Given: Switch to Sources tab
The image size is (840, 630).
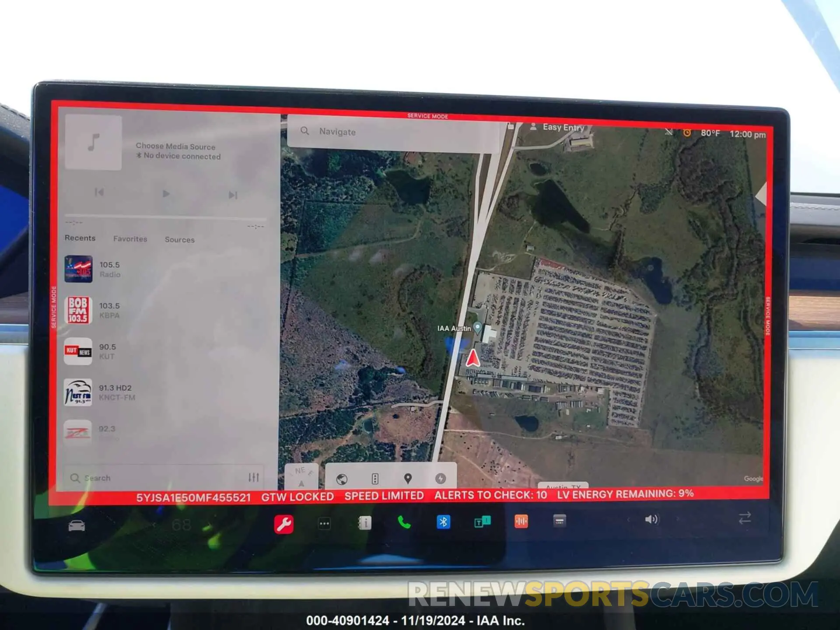Looking at the screenshot, I should coord(179,240).
